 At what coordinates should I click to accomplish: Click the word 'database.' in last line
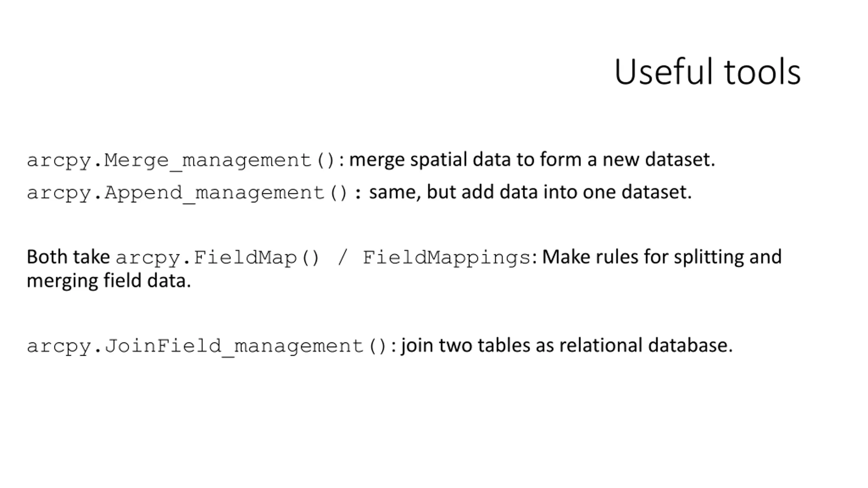tap(690, 345)
